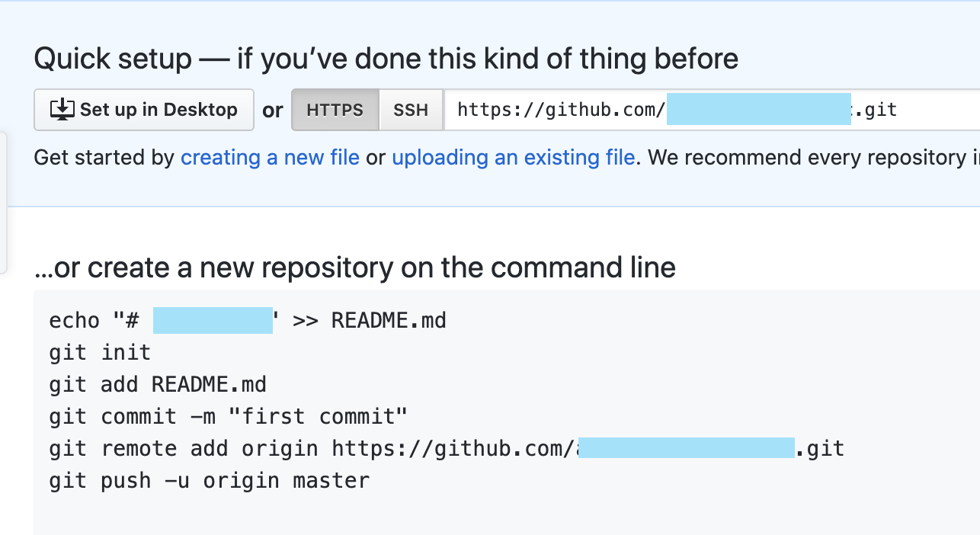
Task: Click the git commit 'first commit' line
Action: tap(229, 416)
